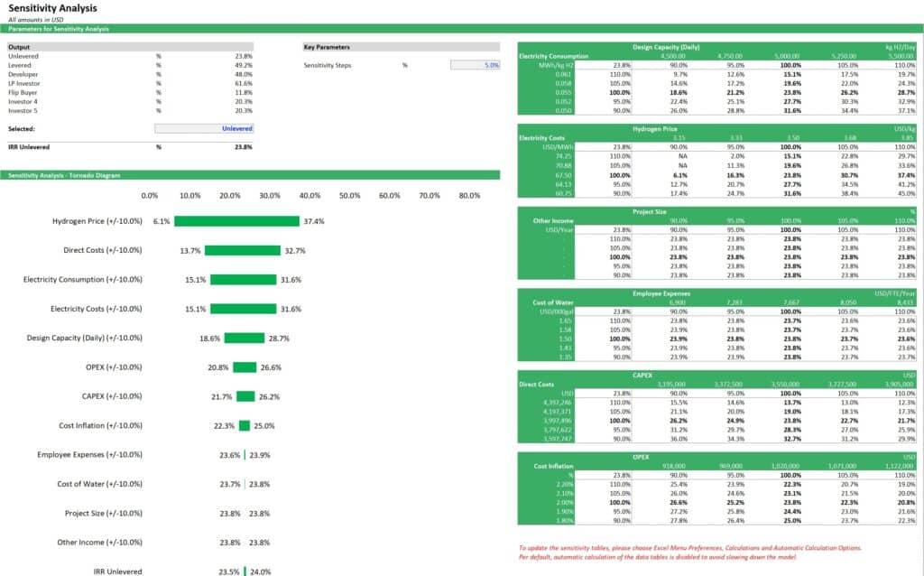
Task: Select the "Flip Buyer" output row label
Action: point(23,93)
